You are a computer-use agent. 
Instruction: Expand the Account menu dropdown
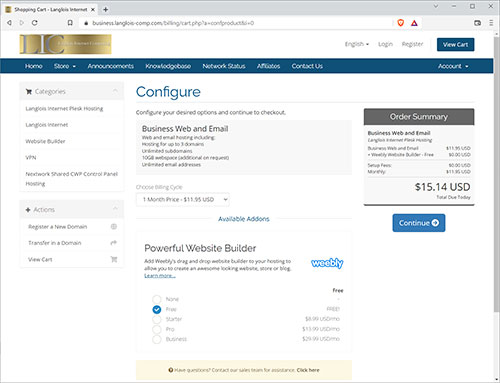click(453, 66)
